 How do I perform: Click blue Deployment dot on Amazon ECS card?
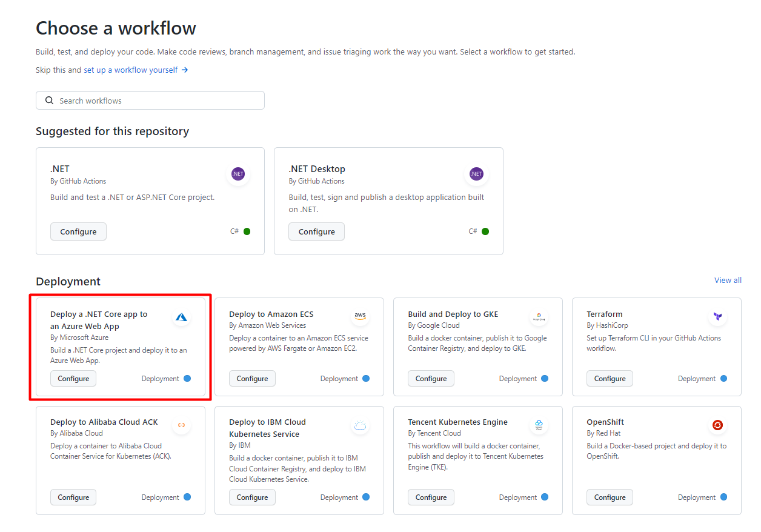pyautogui.click(x=366, y=379)
